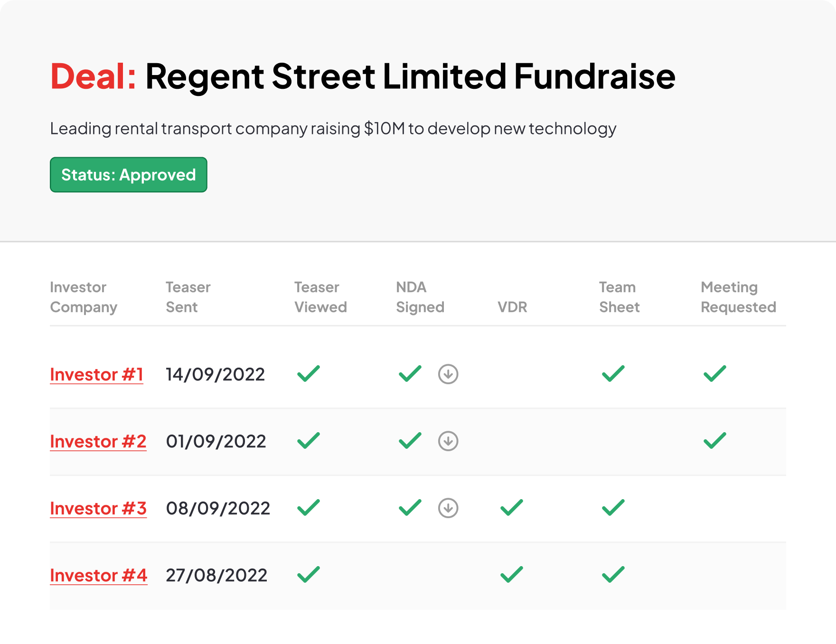
Task: Click the NDA Signed checkmark for Investor #3
Action: 409,508
